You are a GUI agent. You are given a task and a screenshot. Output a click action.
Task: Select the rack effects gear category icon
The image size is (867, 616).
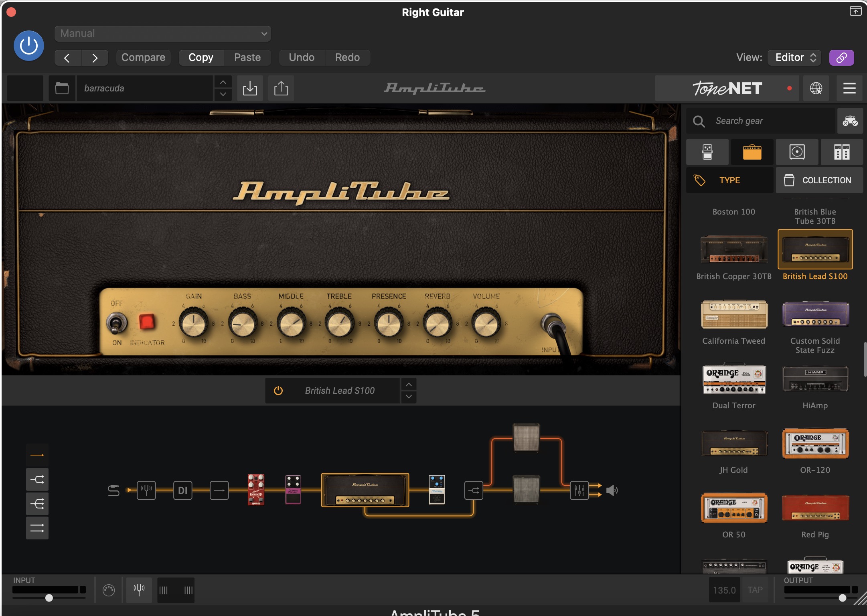coord(842,152)
